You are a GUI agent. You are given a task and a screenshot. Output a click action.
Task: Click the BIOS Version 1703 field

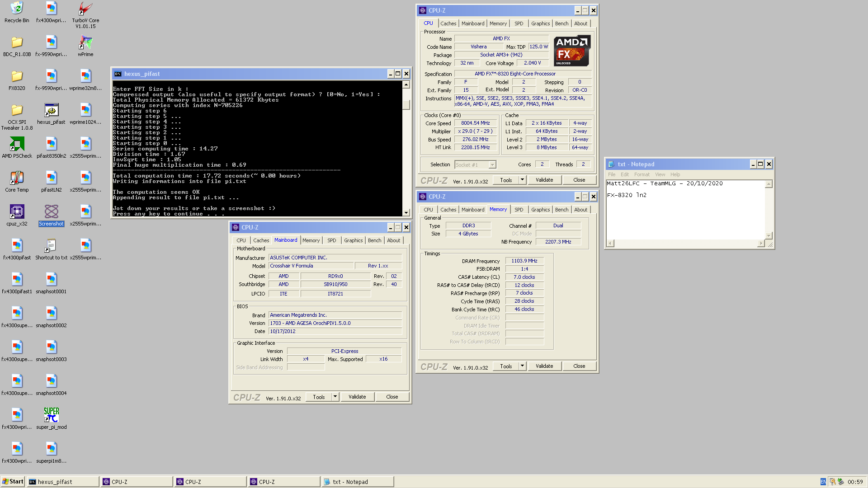[335, 323]
